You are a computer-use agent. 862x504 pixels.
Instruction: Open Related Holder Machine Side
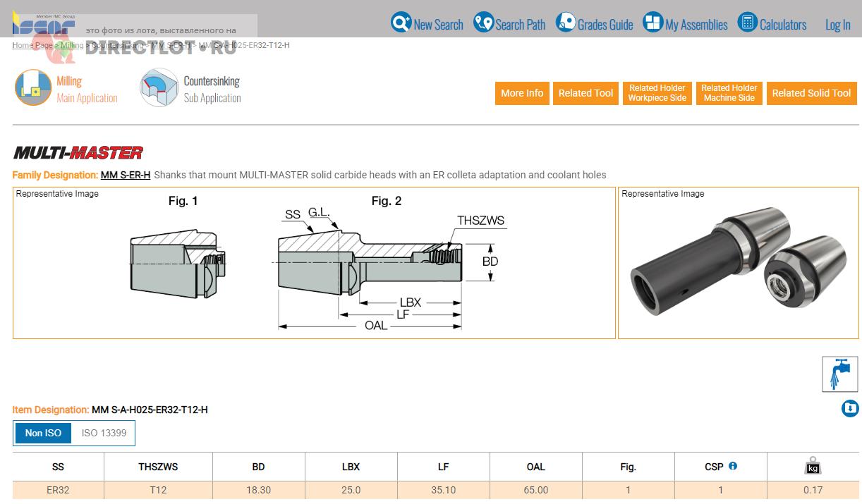pyautogui.click(x=729, y=93)
